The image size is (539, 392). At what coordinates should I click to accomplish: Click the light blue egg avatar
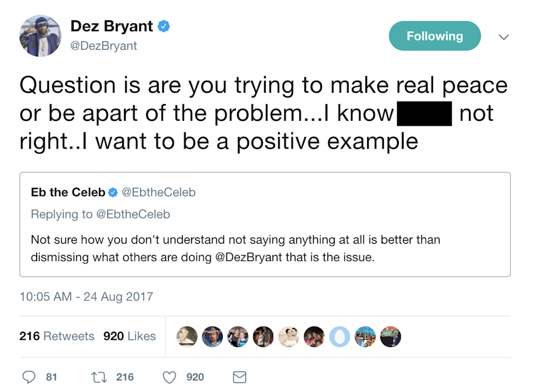click(340, 336)
